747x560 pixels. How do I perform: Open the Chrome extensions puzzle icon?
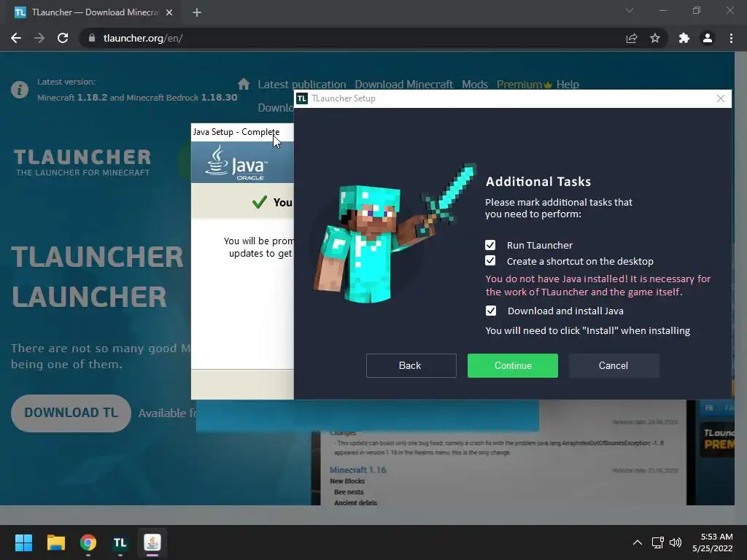pyautogui.click(x=684, y=38)
